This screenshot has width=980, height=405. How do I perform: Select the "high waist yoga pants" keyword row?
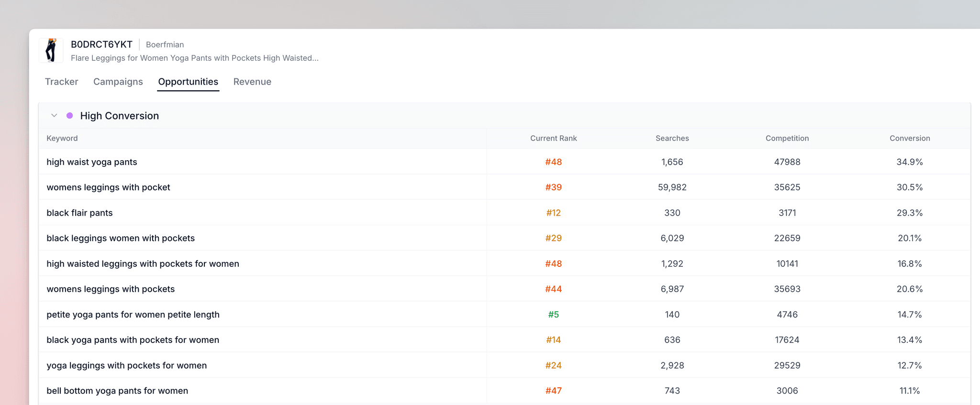coord(92,162)
